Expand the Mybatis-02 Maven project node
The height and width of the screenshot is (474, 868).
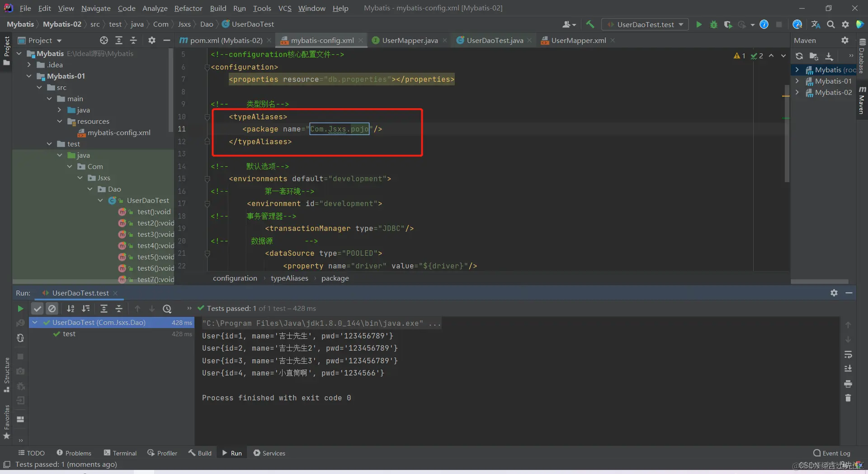coord(797,93)
